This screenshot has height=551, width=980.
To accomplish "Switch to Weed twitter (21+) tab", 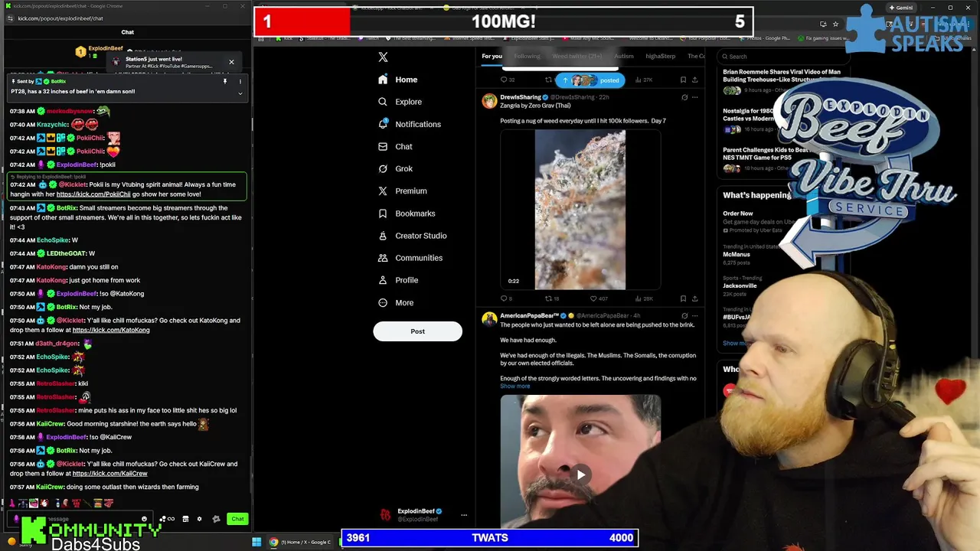I will point(577,56).
